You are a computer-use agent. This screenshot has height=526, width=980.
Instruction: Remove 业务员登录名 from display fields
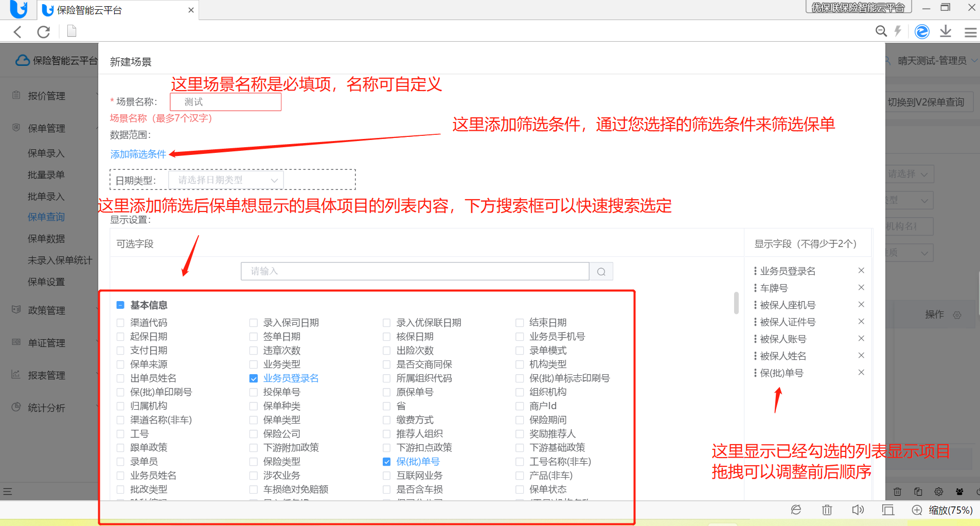click(861, 271)
